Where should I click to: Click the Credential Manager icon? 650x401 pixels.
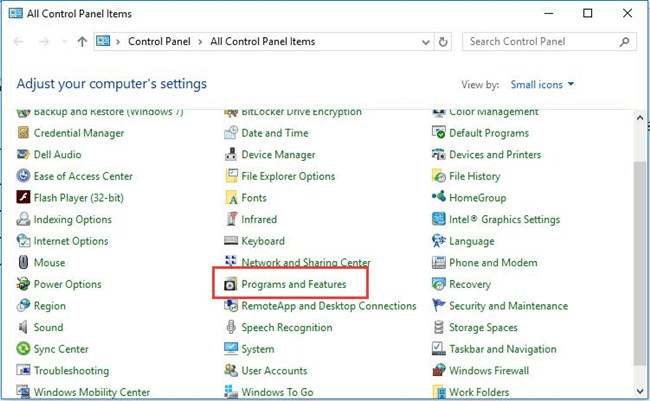[x=23, y=133]
